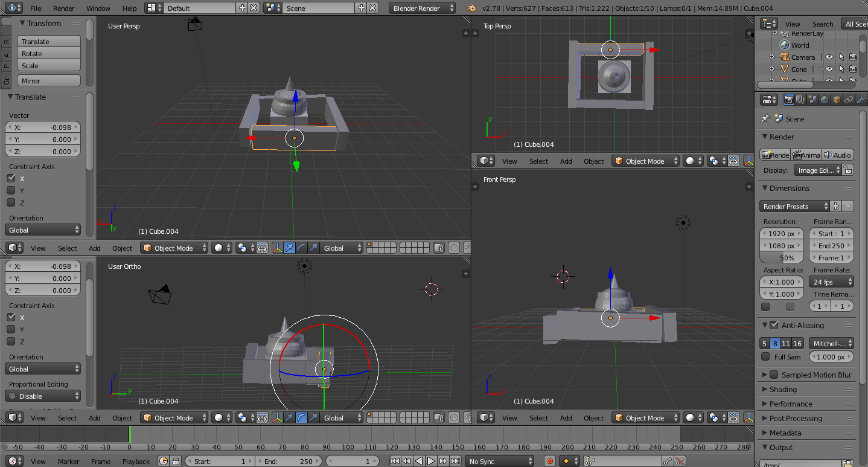The width and height of the screenshot is (868, 467).
Task: Open the Blender Render engine dropdown
Action: pos(423,8)
